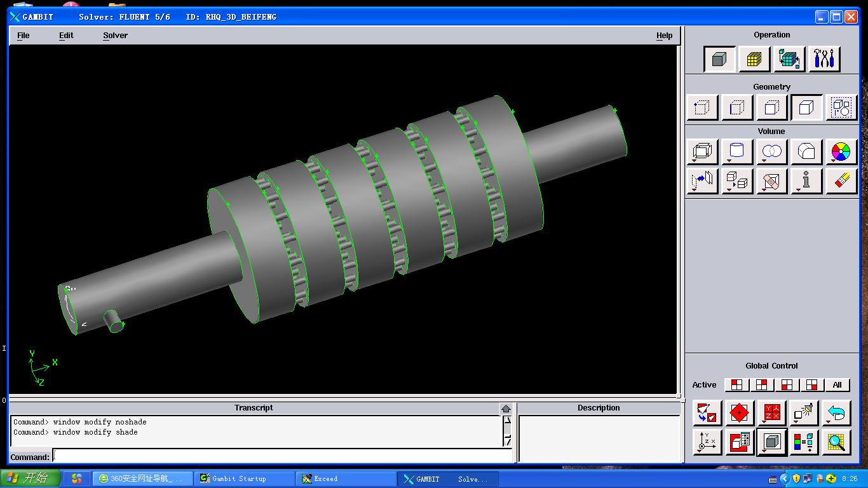Switch to Gambit Startup in taskbar
868x488 pixels.
(x=245, y=478)
